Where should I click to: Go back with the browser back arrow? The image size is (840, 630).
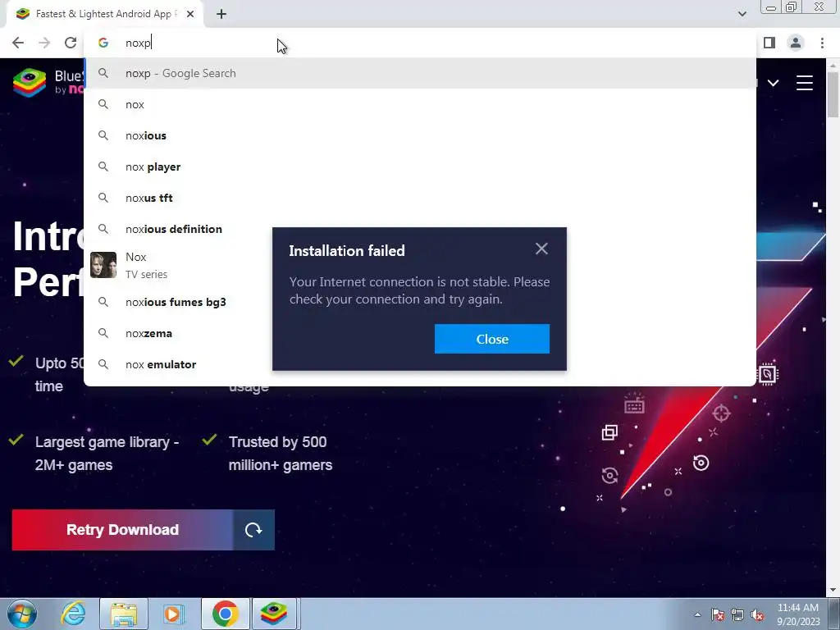click(18, 43)
